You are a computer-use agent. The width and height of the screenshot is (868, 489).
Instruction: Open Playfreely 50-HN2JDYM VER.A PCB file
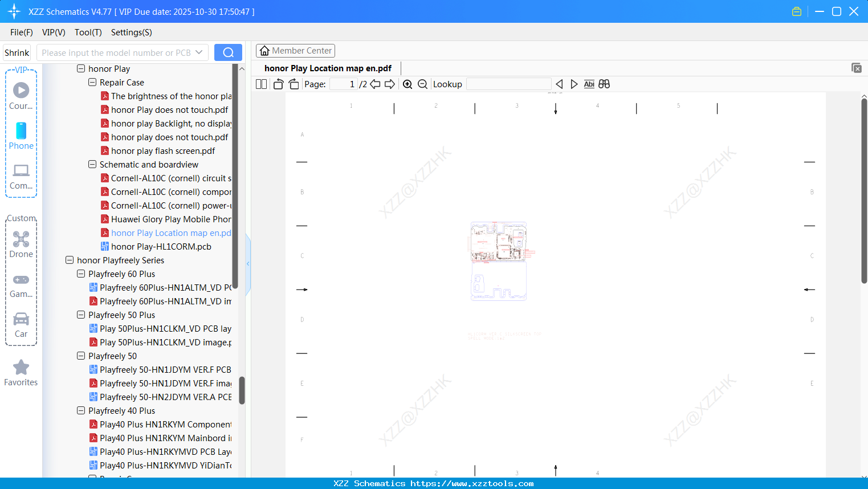[x=165, y=397]
